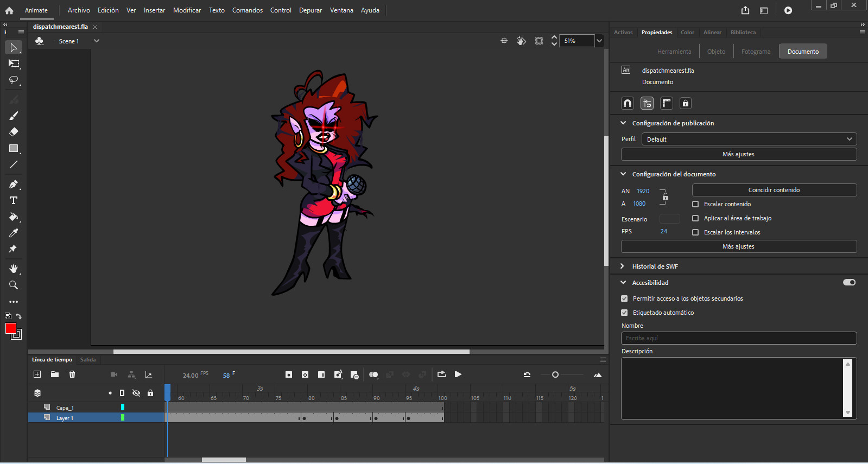The height and width of the screenshot is (464, 868).
Task: Click the Escenario stage color swatch
Action: (669, 219)
